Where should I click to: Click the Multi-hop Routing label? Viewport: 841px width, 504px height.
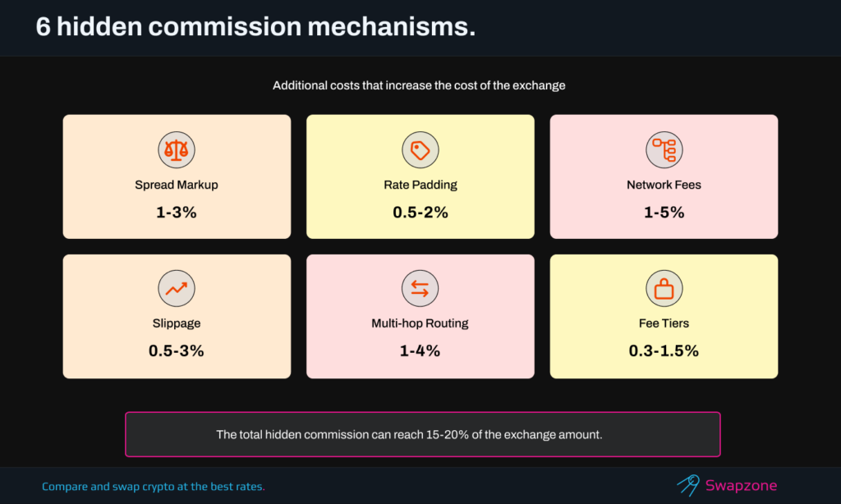pos(420,323)
